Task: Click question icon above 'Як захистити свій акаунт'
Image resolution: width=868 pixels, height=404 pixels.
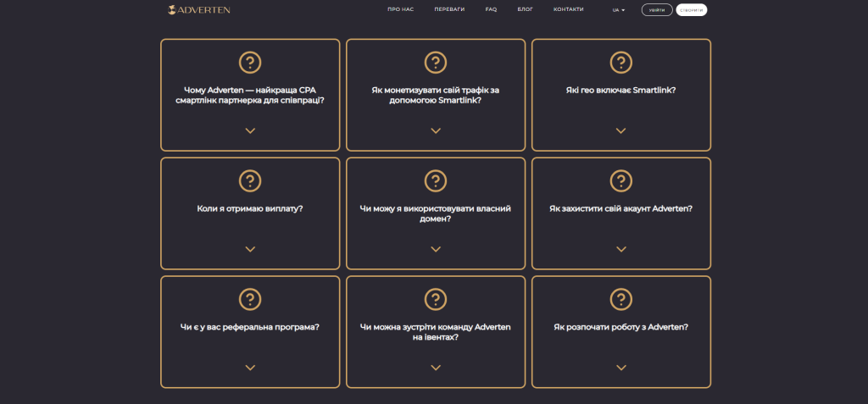Action: point(620,180)
